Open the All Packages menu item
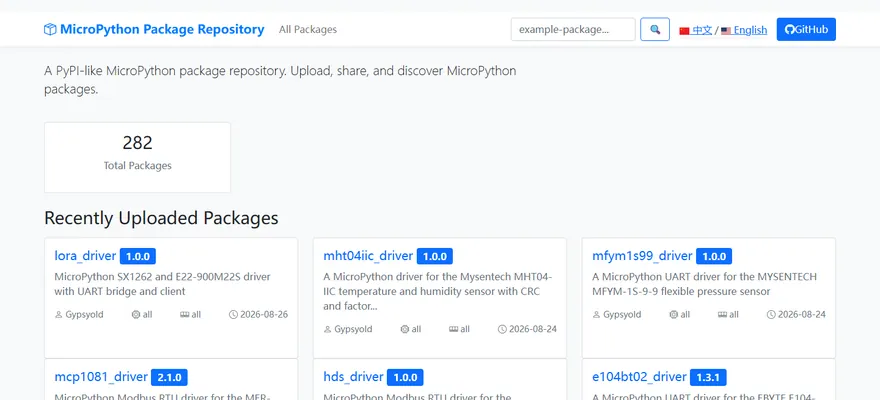 pos(308,29)
